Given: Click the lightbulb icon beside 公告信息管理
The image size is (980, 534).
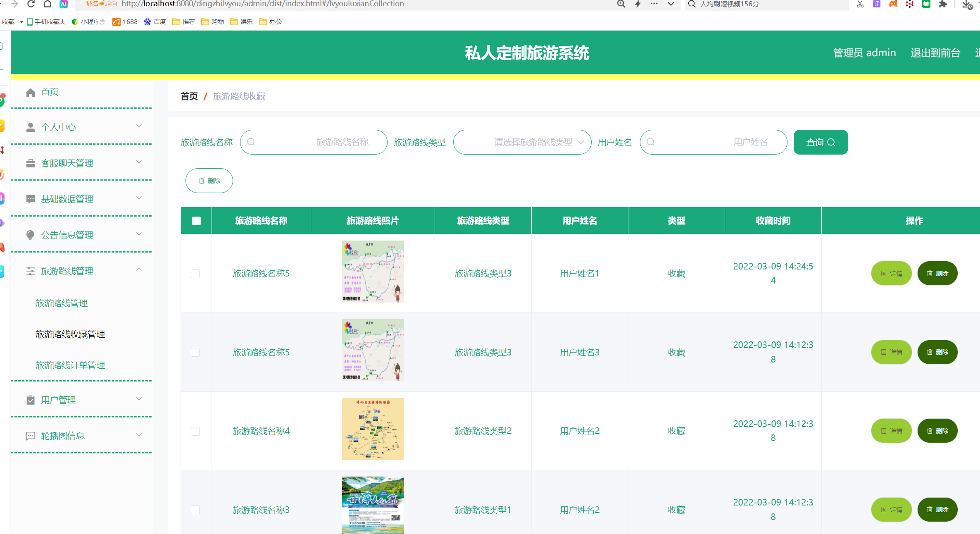Looking at the screenshot, I should pos(30,235).
